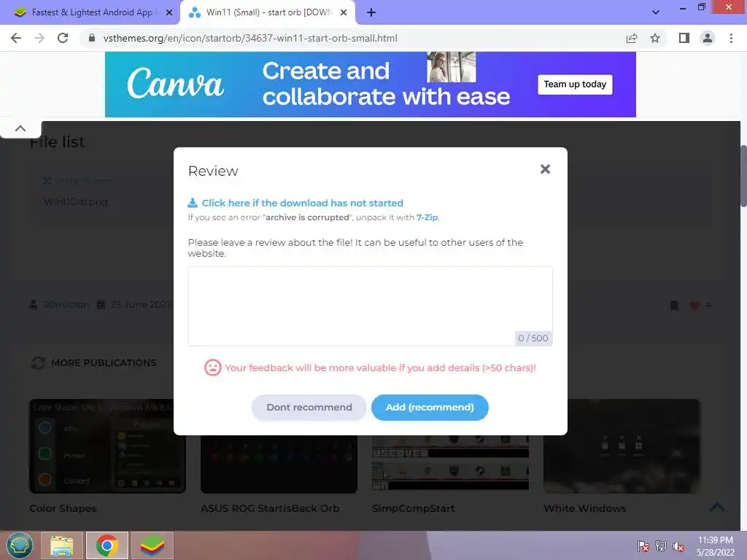Screen dimensions: 747x560
Task: Open the 7-Zip link
Action: click(427, 217)
